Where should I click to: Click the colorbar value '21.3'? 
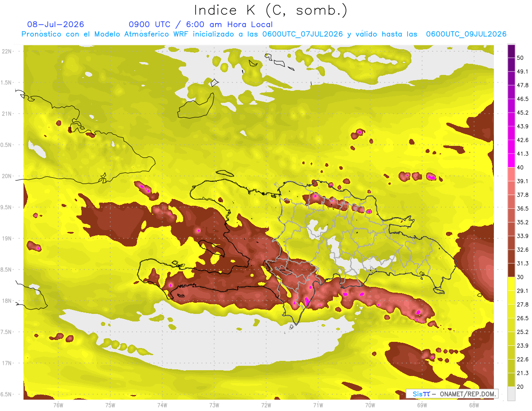(x=522, y=373)
